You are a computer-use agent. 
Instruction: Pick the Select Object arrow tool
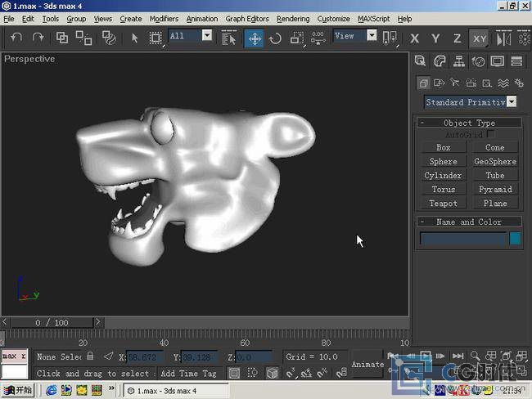point(134,38)
